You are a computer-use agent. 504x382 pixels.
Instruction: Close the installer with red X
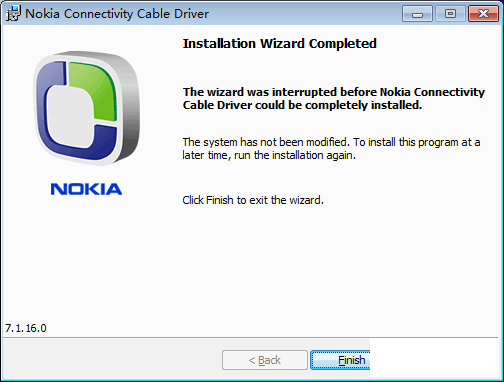click(483, 14)
